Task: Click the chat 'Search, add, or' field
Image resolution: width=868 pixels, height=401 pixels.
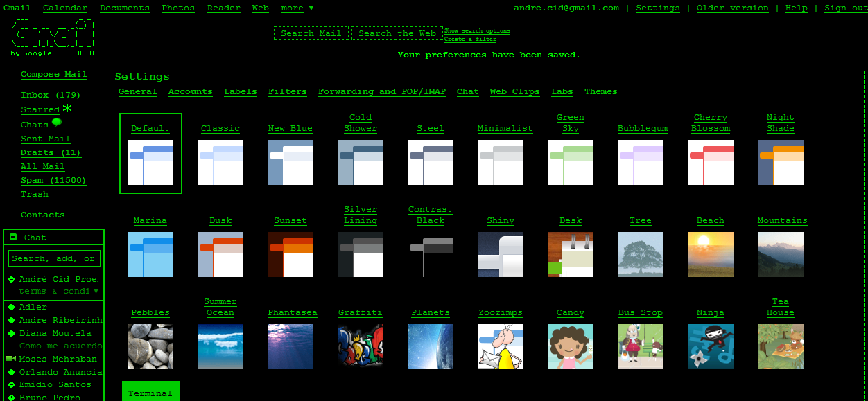Action: point(54,258)
